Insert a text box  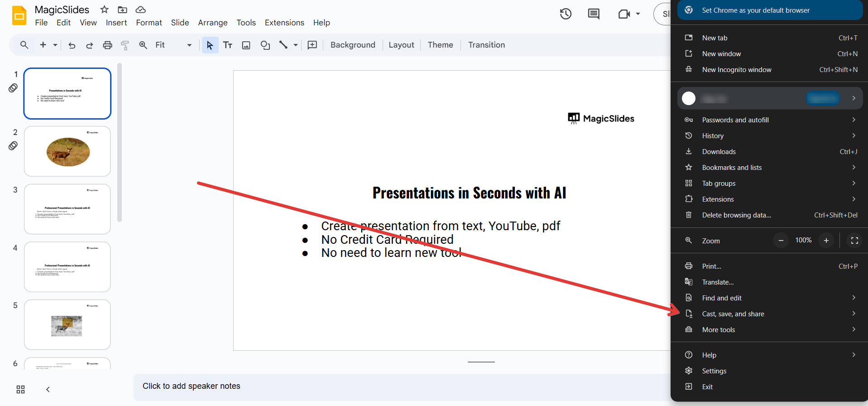tap(228, 45)
